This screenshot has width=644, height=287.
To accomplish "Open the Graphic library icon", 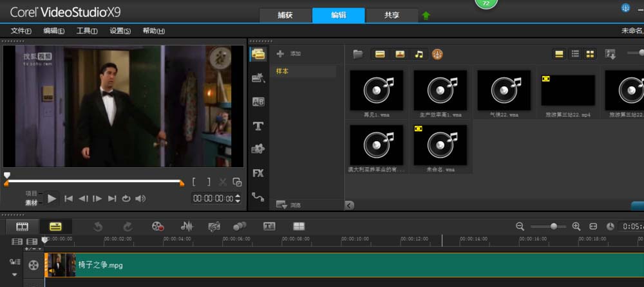I will 258,149.
